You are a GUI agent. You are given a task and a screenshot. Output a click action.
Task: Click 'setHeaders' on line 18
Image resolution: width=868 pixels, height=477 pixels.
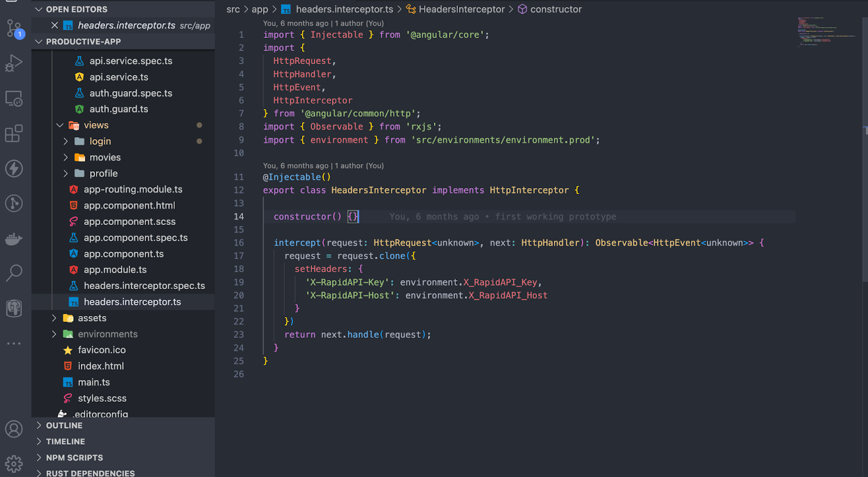(321, 269)
